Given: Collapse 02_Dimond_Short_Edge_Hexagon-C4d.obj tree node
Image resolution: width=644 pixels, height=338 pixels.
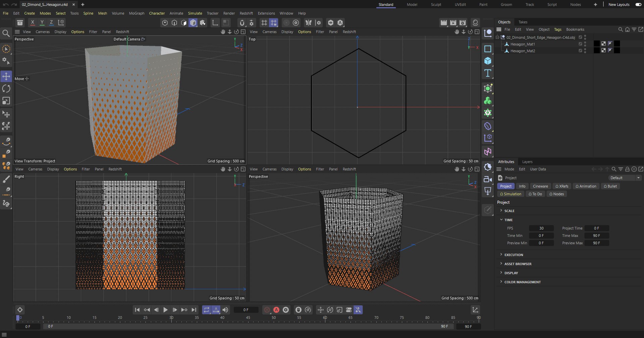Looking at the screenshot, I should (x=497, y=37).
